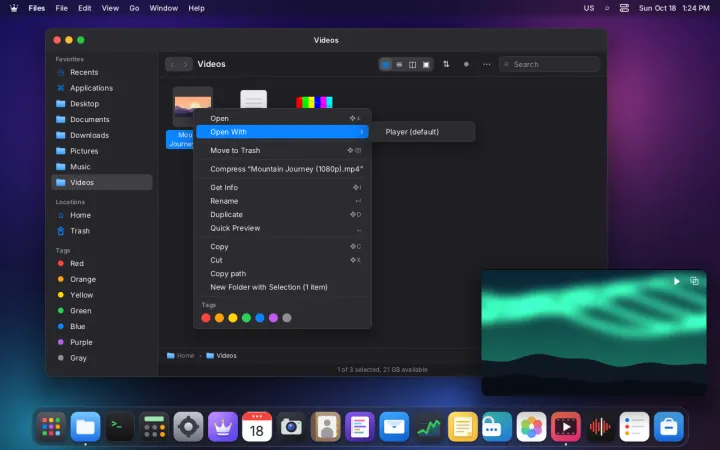Open Control Center in menu bar

(x=624, y=8)
